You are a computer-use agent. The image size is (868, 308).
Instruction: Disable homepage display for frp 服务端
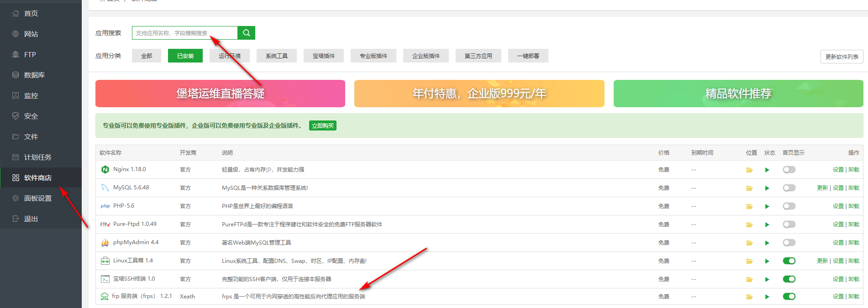tap(789, 297)
